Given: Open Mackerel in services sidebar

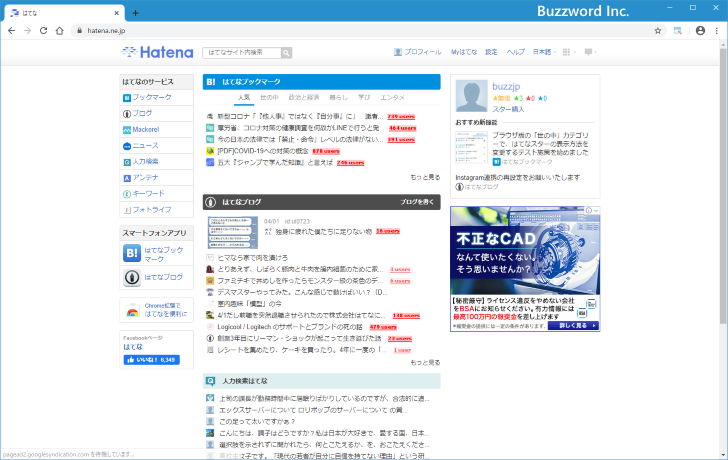Looking at the screenshot, I should coord(156,130).
